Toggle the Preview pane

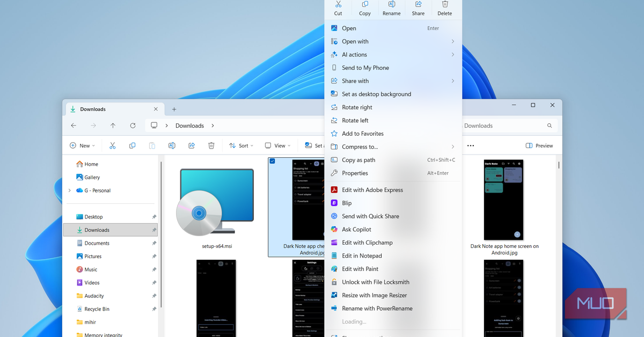pyautogui.click(x=539, y=145)
